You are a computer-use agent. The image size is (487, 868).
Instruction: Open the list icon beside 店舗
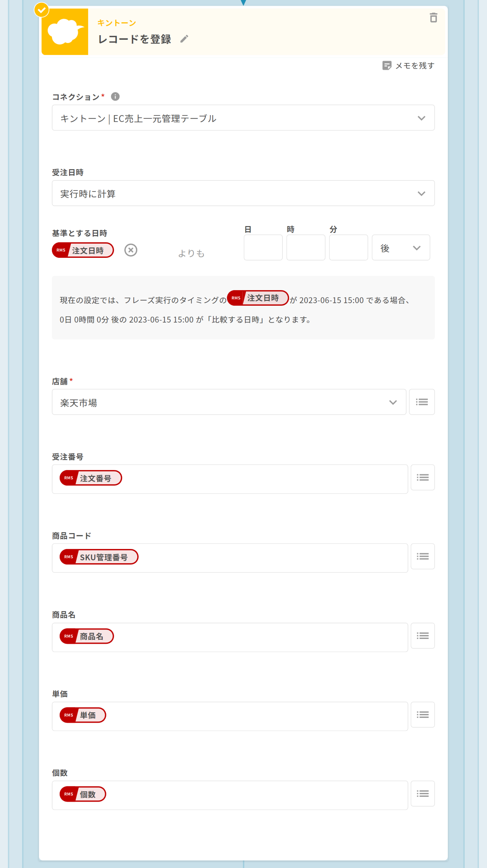coord(422,402)
